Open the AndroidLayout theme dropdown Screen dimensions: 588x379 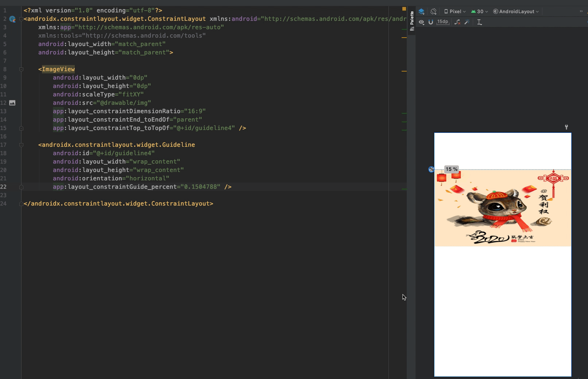[x=516, y=11]
